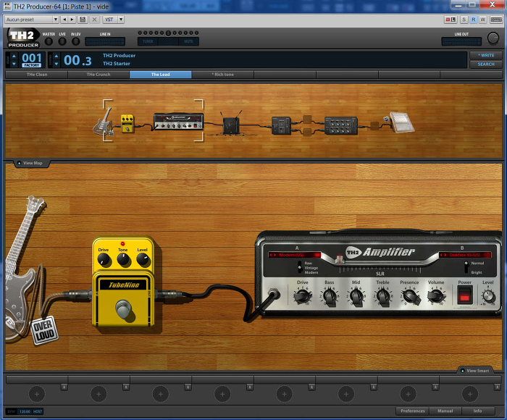The height and width of the screenshot is (420, 507).
Task: Click the TH2 Producer logo
Action: (x=23, y=38)
